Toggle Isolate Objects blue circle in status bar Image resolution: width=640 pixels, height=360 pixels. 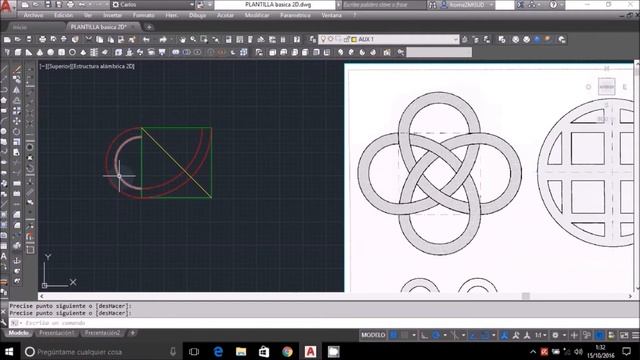[600, 335]
